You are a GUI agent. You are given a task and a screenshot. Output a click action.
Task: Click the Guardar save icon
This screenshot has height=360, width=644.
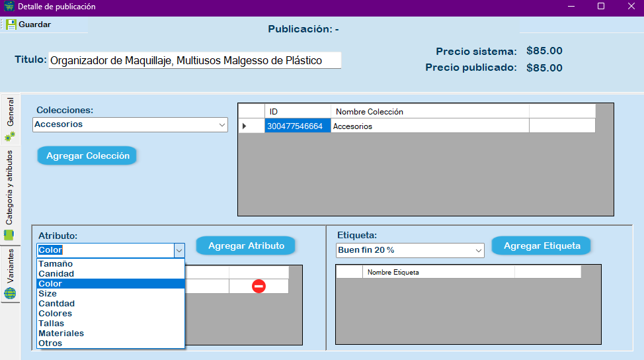click(x=11, y=24)
